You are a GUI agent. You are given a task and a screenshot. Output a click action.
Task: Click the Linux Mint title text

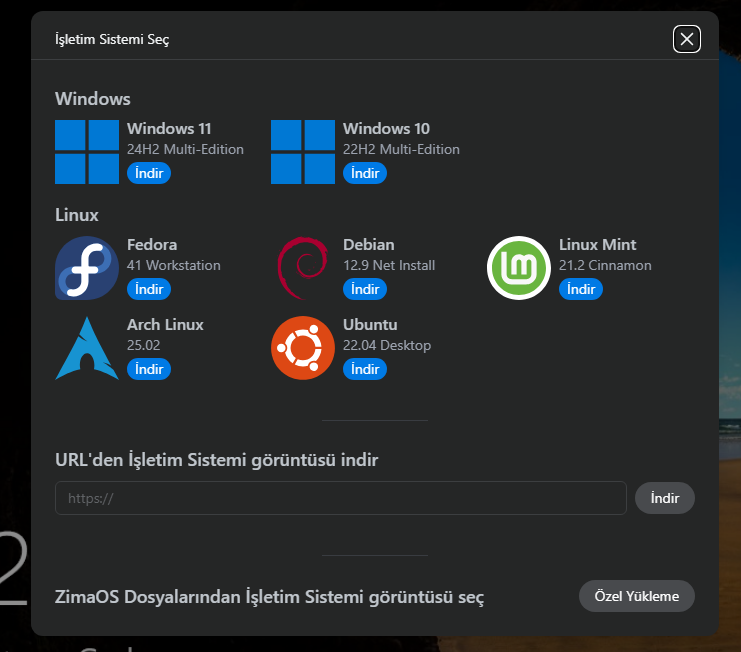(598, 245)
